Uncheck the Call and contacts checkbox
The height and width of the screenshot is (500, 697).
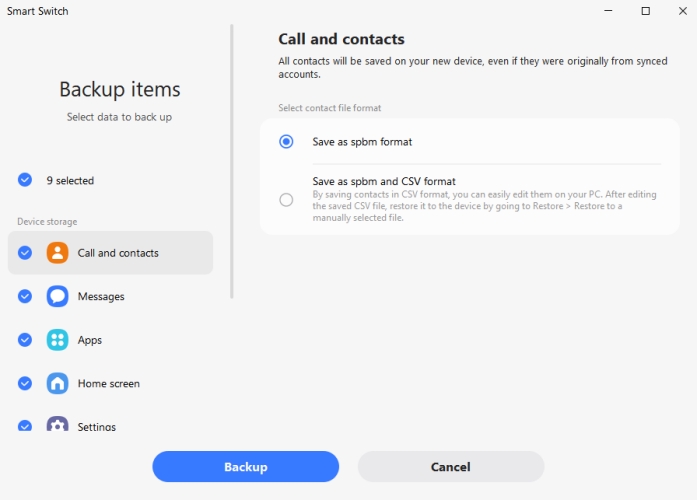click(x=25, y=253)
